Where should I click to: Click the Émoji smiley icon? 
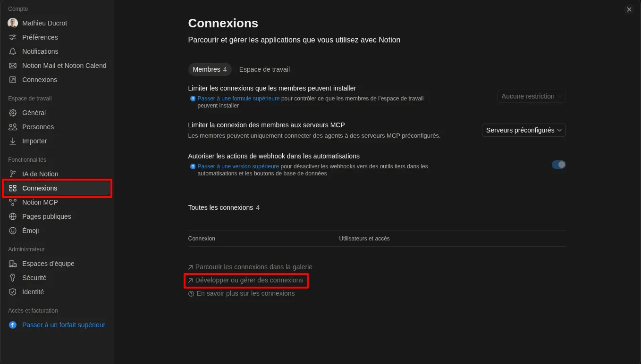coord(13,231)
